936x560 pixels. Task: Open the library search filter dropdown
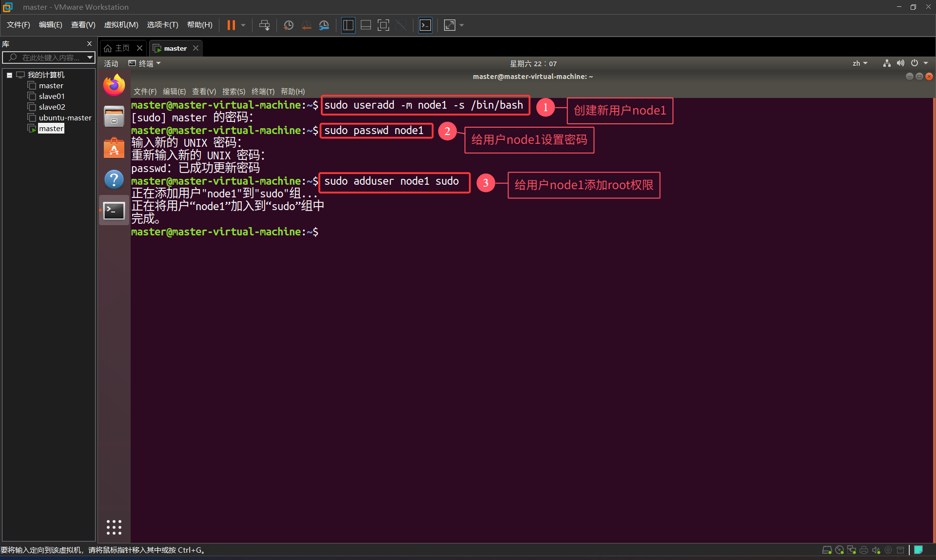tap(89, 58)
